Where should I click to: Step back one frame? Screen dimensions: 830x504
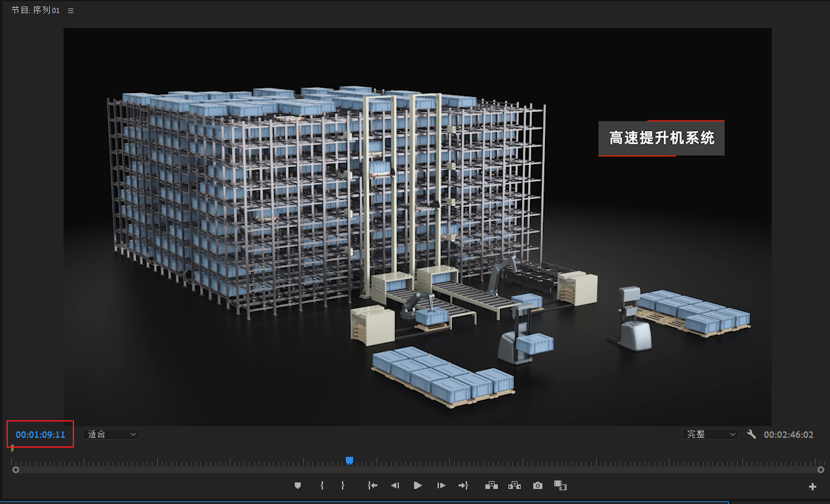point(395,486)
